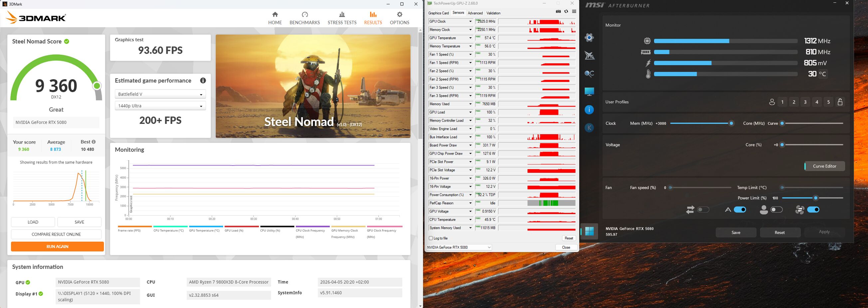Screen dimensions: 868x308
Task: Expand the PerfCap Reason sensor dropdown
Action: click(470, 203)
